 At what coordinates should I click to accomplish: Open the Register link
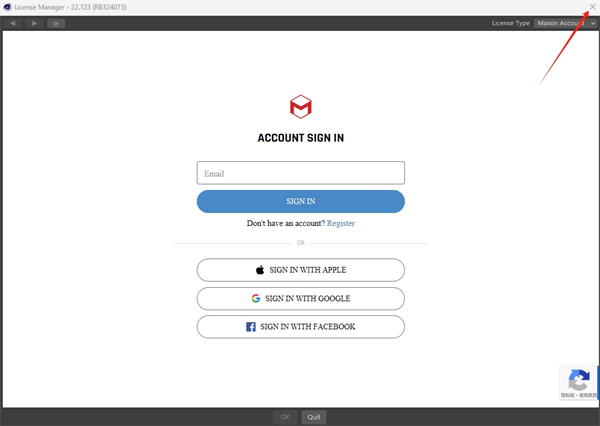click(341, 223)
